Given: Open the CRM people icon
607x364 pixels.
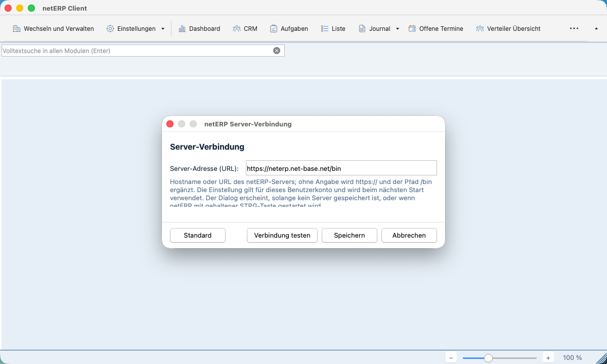Looking at the screenshot, I should pyautogui.click(x=237, y=29).
